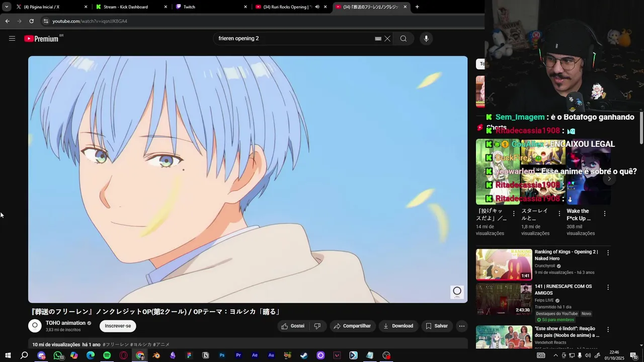The width and height of the screenshot is (644, 362).
Task: Open RUNESCAPE COM OS AMIGOS thumbnail
Action: 504,299
